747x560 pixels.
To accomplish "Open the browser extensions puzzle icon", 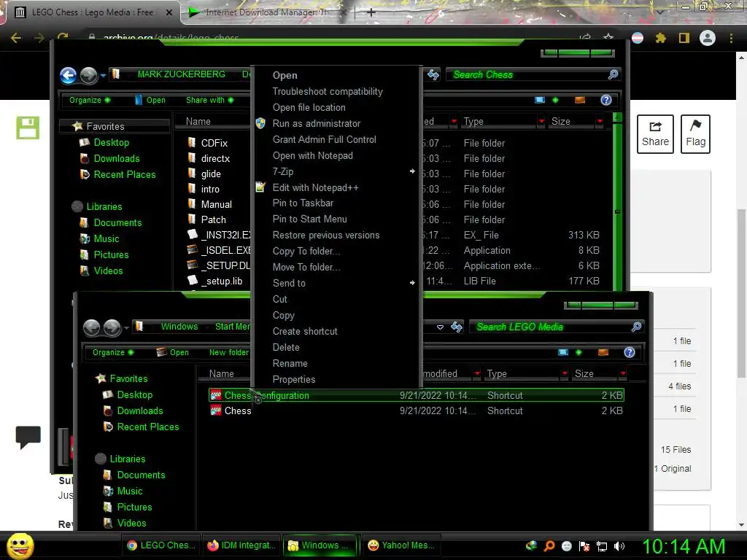I will pyautogui.click(x=660, y=38).
